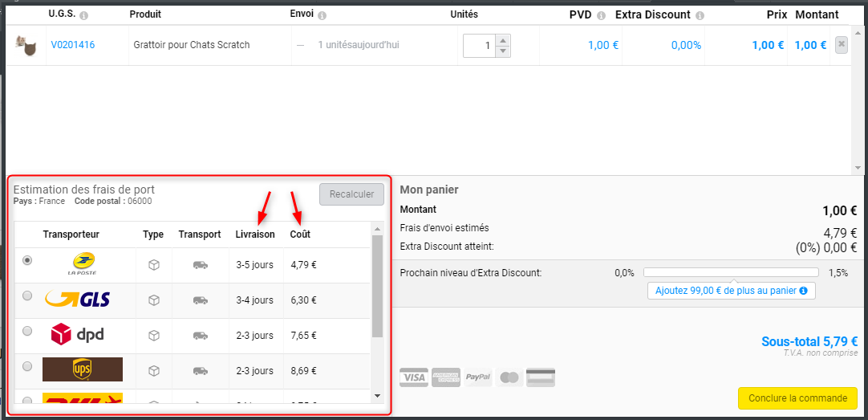Click the units quantity input field

coord(480,46)
